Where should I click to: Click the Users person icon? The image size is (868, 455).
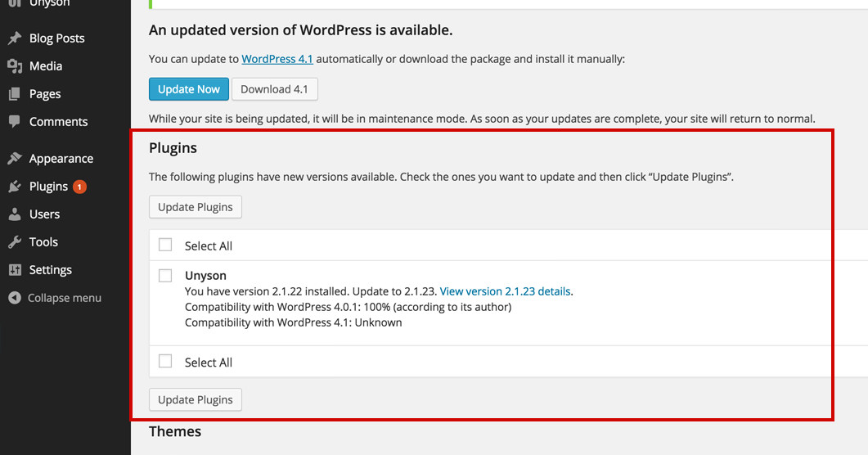15,214
